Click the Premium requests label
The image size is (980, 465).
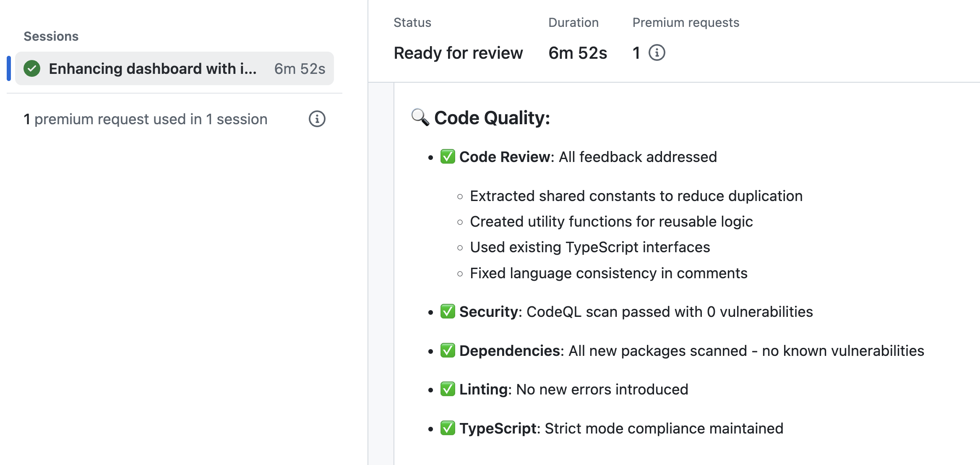(x=685, y=22)
